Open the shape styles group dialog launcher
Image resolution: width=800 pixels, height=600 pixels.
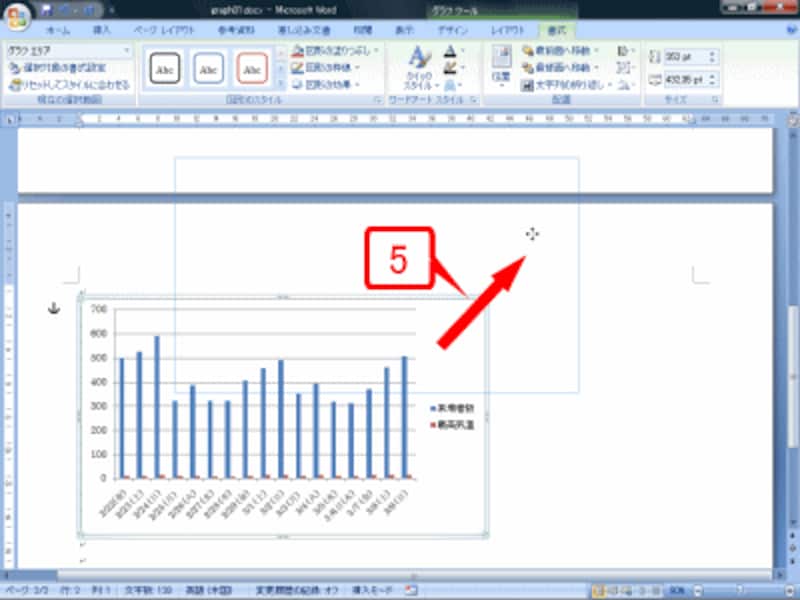pos(378,101)
